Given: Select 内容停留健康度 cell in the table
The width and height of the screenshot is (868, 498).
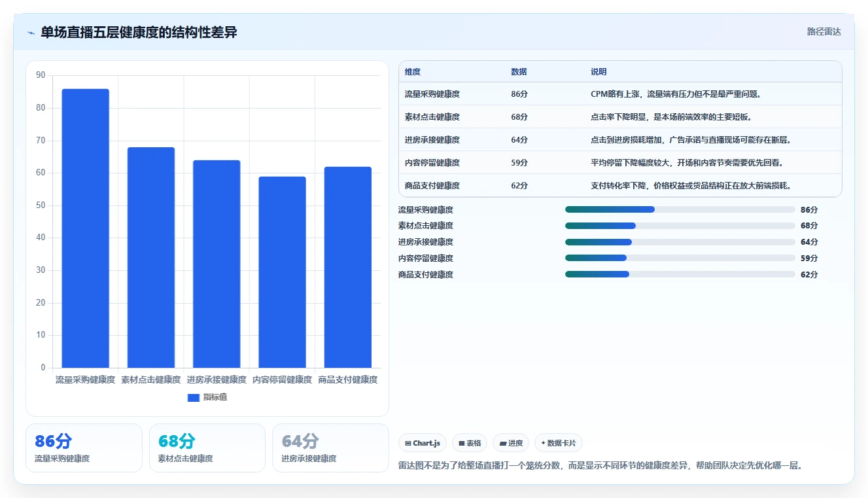Looking at the screenshot, I should tap(432, 163).
